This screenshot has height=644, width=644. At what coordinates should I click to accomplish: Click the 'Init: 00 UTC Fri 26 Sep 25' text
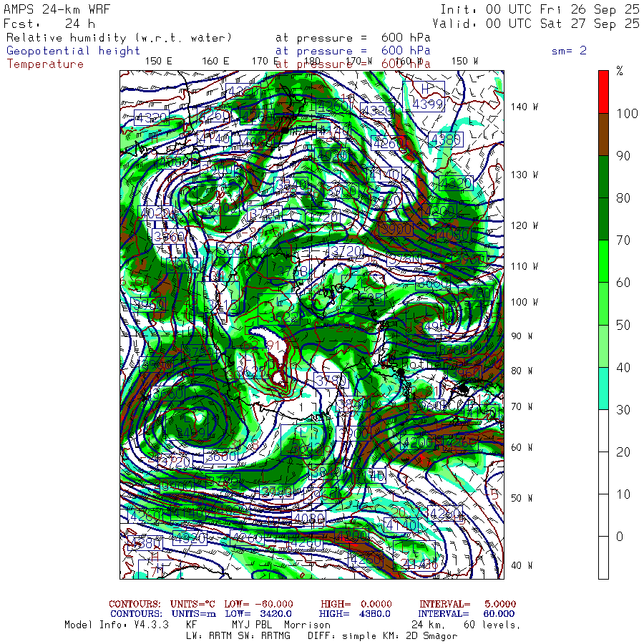point(540,9)
